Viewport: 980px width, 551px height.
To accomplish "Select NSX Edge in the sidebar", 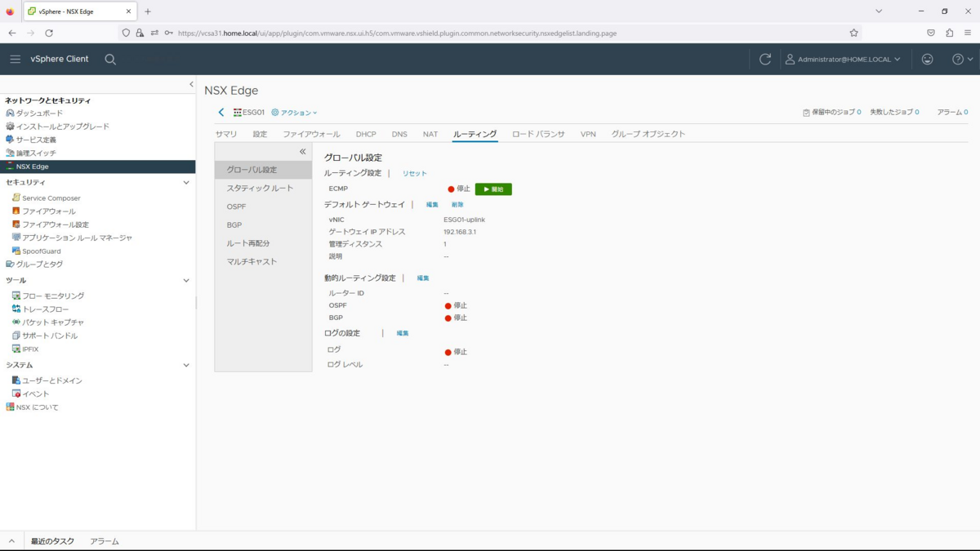I will pyautogui.click(x=98, y=167).
